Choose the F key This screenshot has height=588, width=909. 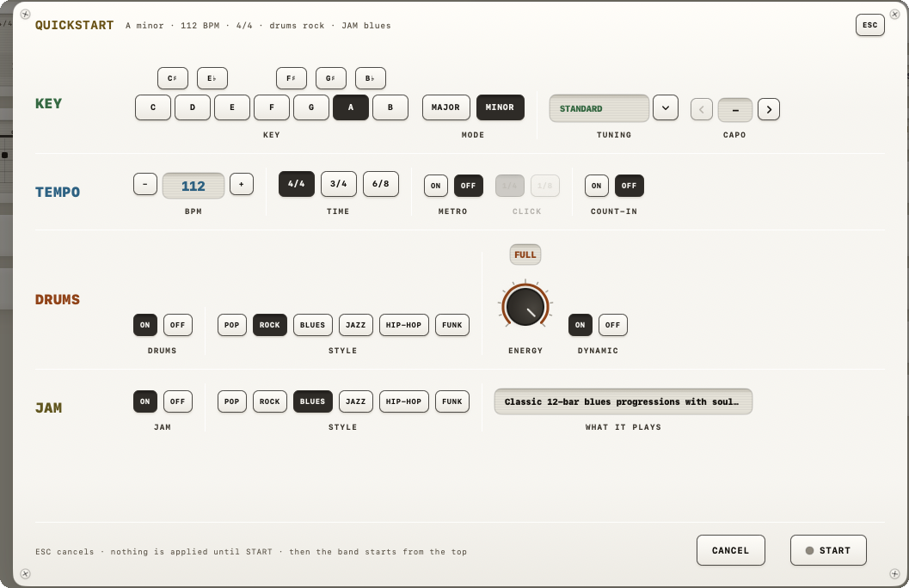pyautogui.click(x=271, y=107)
